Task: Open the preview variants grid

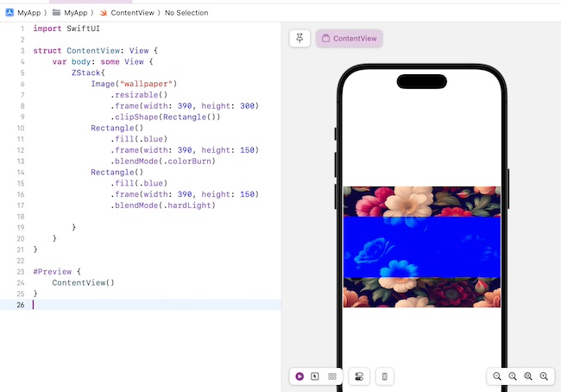Action: [x=332, y=376]
